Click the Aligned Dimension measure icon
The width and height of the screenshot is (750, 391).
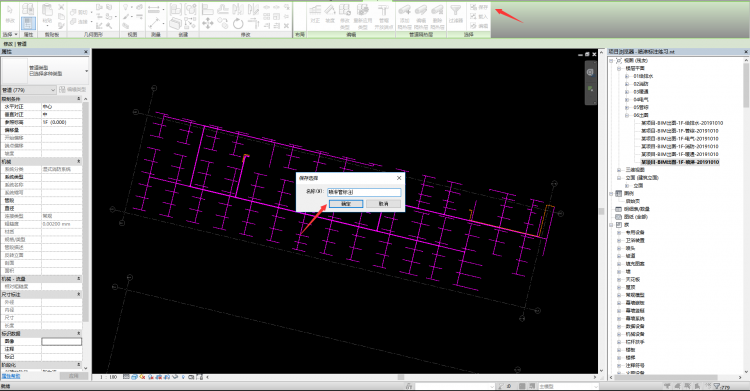[154, 9]
